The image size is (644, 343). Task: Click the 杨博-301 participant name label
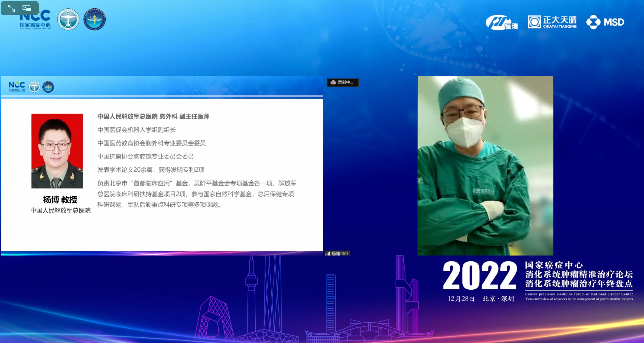pyautogui.click(x=340, y=254)
